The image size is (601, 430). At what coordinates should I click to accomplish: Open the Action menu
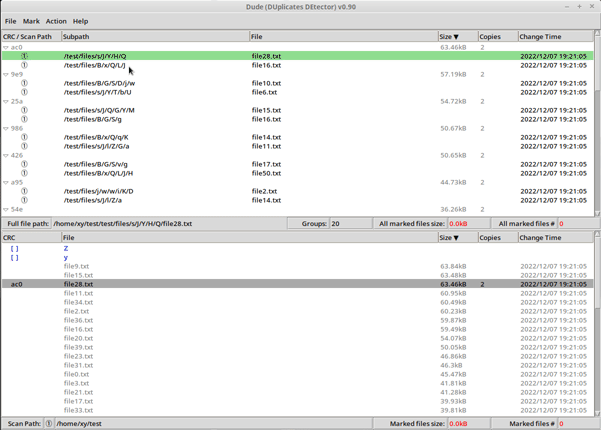click(56, 21)
